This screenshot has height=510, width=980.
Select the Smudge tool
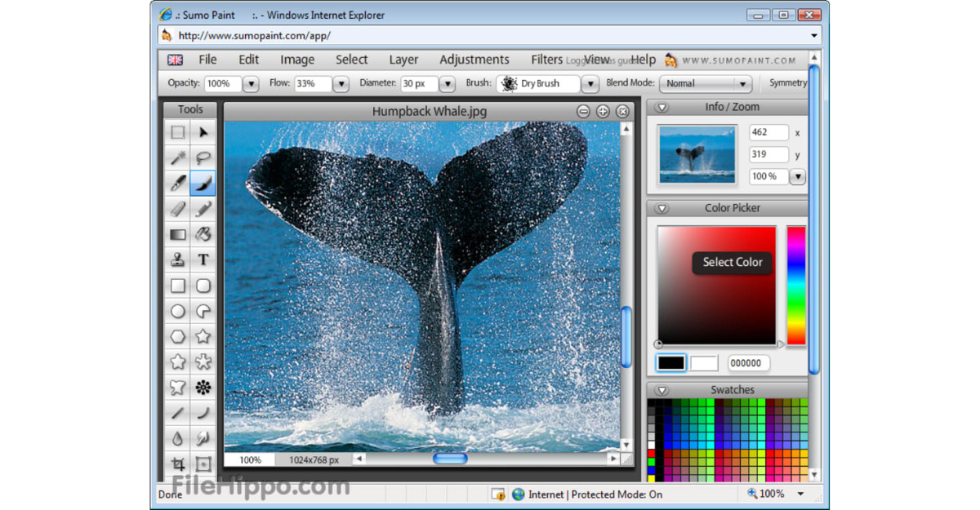(x=203, y=438)
